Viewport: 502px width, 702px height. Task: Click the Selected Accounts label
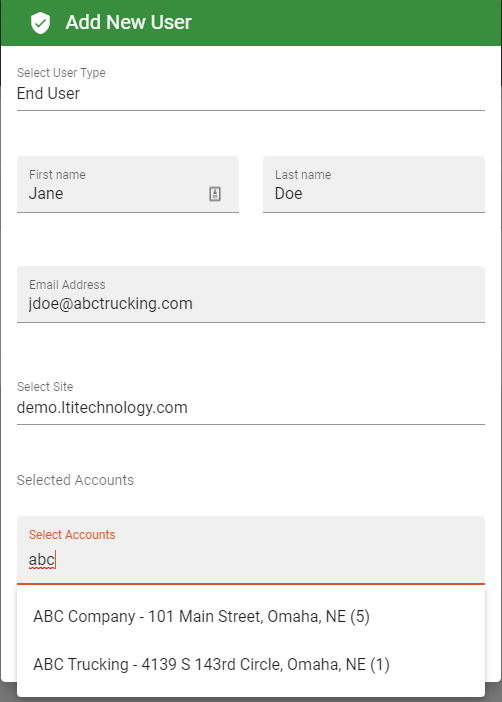pos(75,480)
